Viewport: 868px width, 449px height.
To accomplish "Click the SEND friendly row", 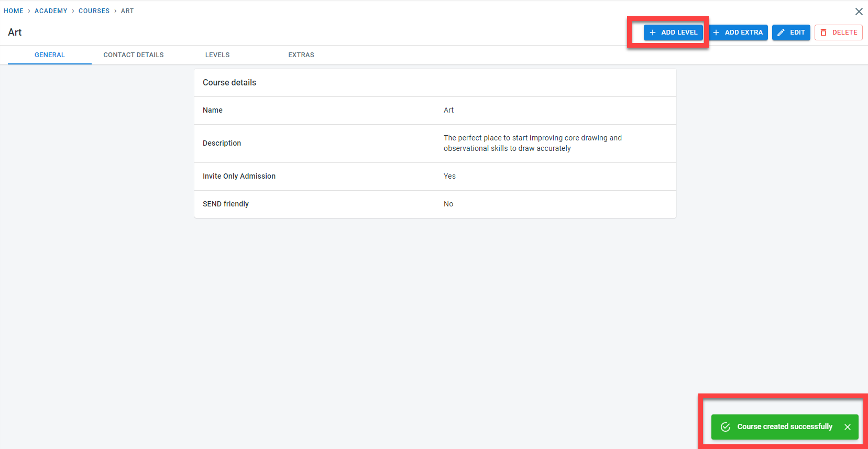I will pos(435,204).
